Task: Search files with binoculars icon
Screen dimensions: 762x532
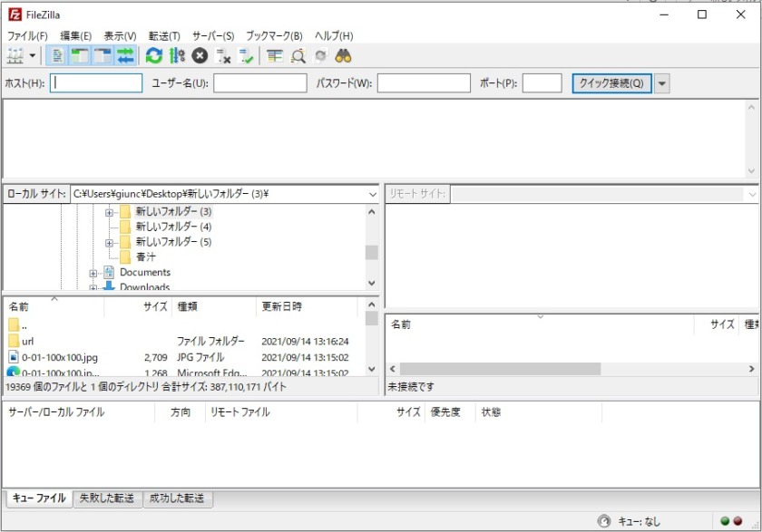Action: (343, 56)
